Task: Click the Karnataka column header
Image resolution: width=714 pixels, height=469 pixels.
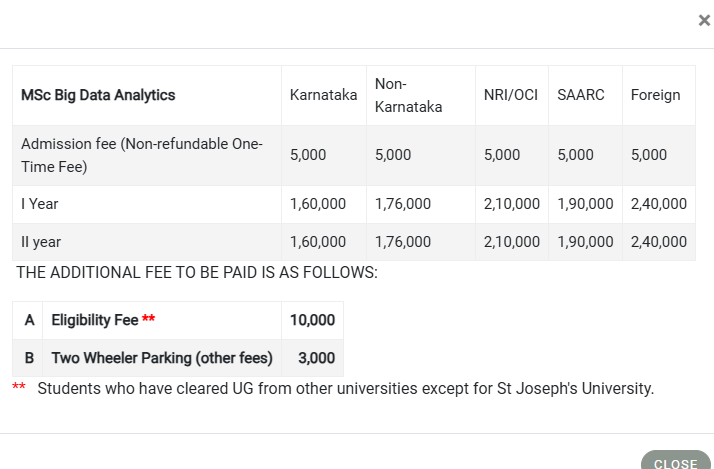Action: [x=323, y=95]
